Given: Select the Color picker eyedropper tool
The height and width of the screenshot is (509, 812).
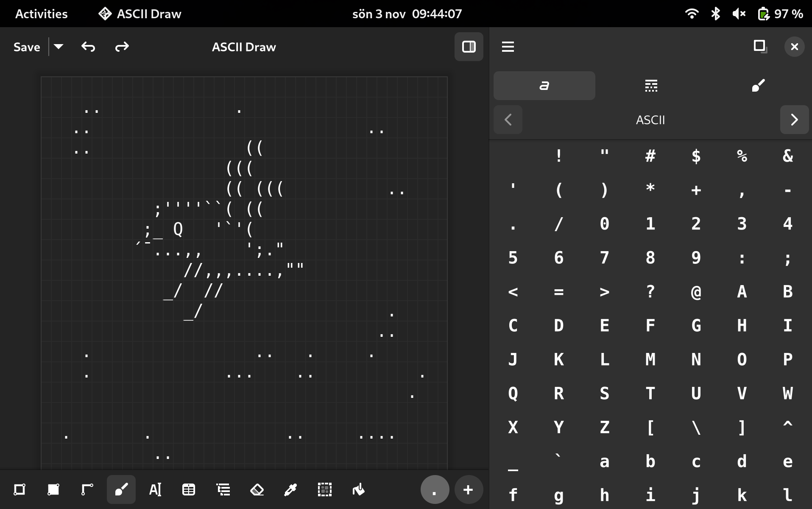Looking at the screenshot, I should click(291, 490).
